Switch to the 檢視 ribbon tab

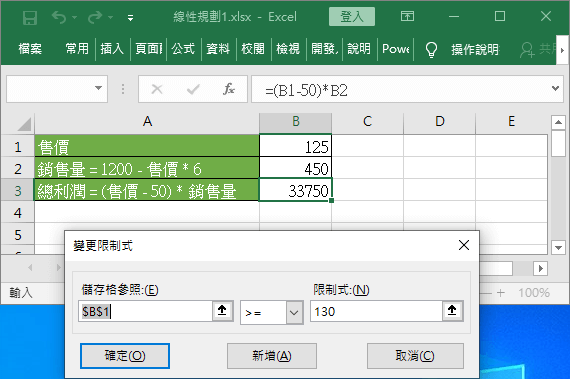tap(288, 49)
